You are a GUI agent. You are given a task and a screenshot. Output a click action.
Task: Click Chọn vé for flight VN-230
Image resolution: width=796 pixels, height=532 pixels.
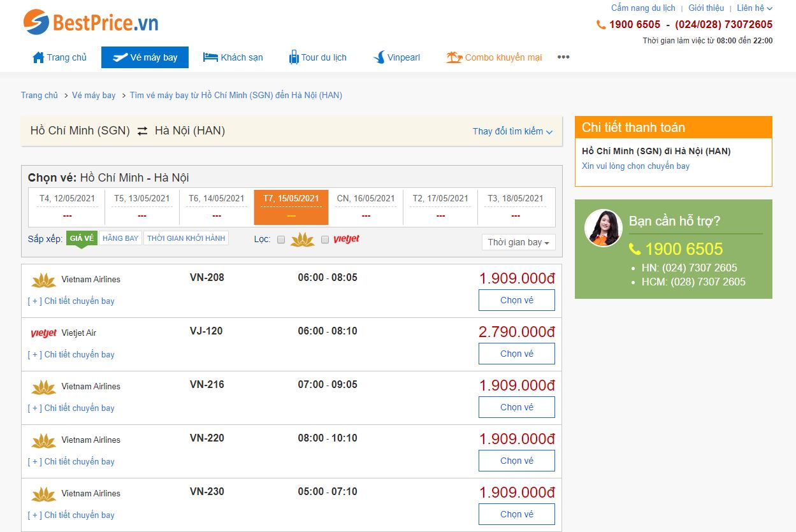(x=517, y=514)
